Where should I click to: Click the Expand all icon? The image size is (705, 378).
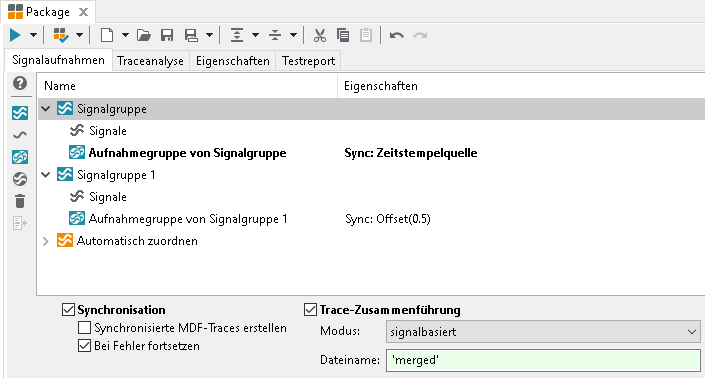(236, 35)
